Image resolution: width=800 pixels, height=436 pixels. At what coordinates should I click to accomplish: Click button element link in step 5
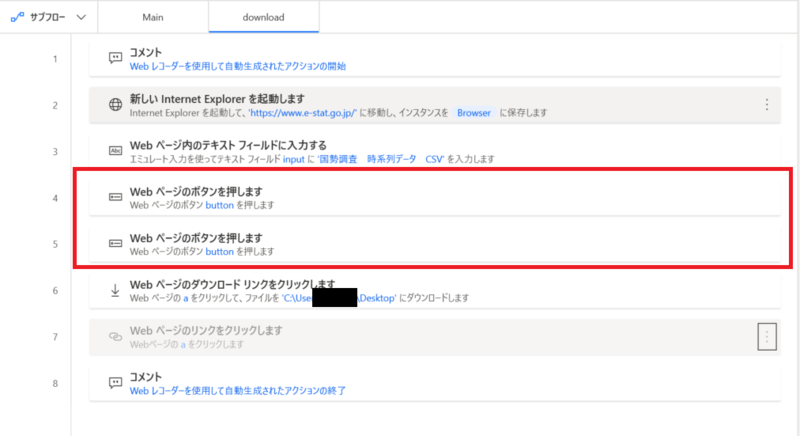point(219,251)
